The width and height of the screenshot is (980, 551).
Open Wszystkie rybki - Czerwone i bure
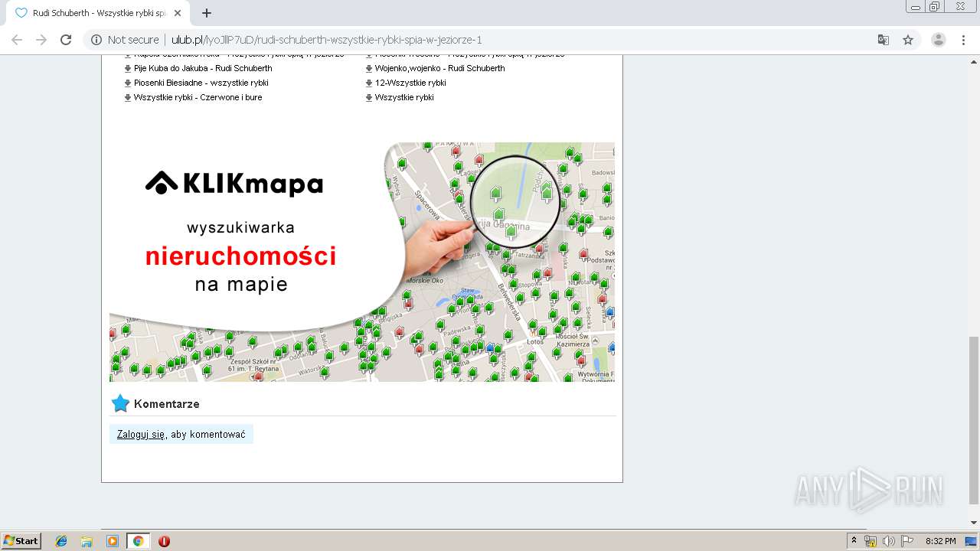click(x=198, y=97)
